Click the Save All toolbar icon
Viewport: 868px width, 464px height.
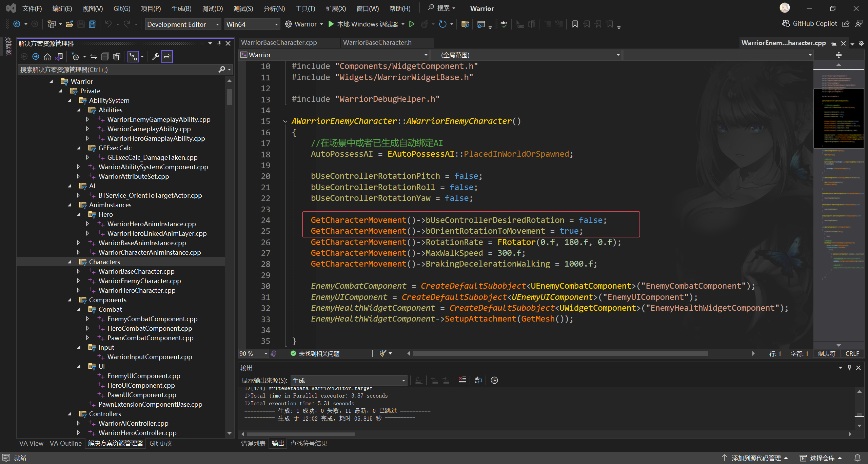92,24
